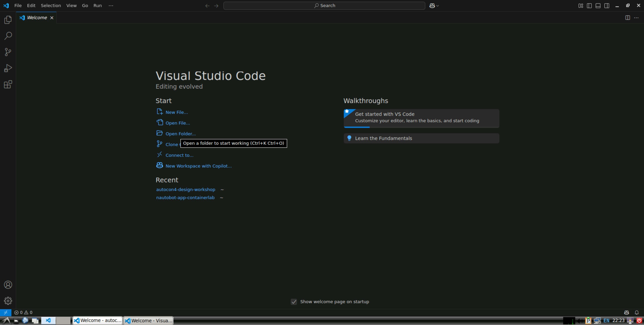Toggle the primary side bar
Viewport: 644px width, 325px height.
589,6
